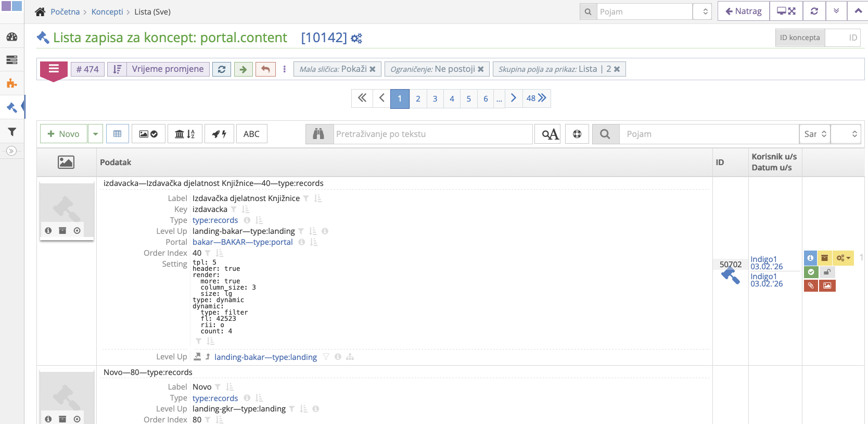Image resolution: width=868 pixels, height=424 pixels.
Task: Open gears dropdown for record 50702
Action: click(x=843, y=258)
